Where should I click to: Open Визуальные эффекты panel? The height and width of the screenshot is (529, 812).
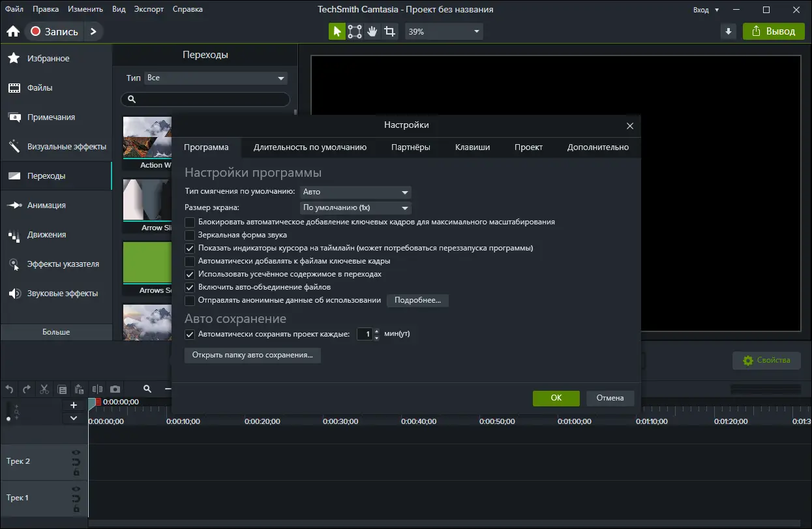coord(56,147)
